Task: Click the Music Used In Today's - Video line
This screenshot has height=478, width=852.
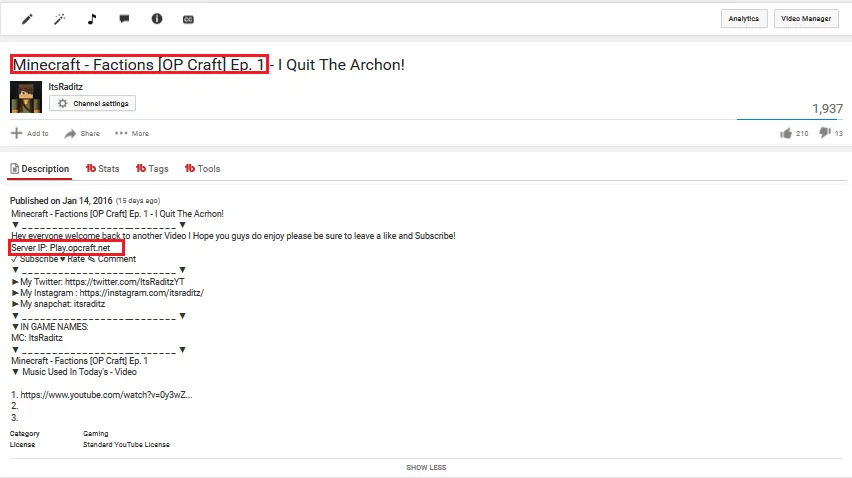Action: click(74, 372)
